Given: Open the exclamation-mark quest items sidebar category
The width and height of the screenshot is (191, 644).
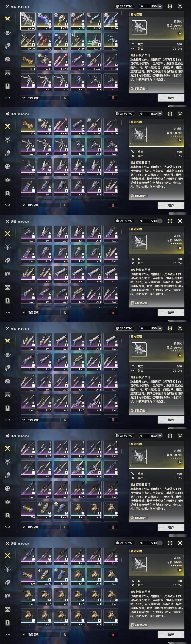Looking at the screenshot, I should click(7, 86).
